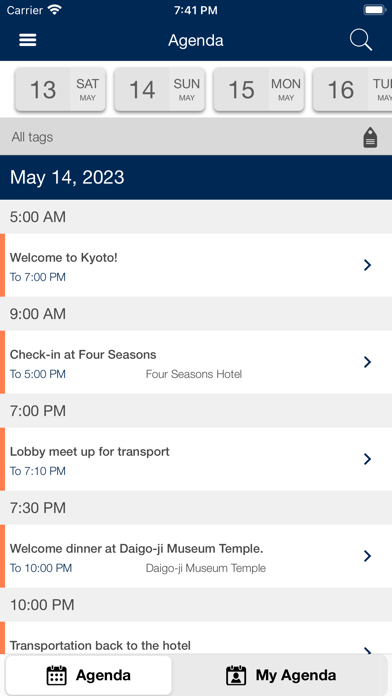
Task: Open the tag filter icon
Action: [370, 137]
